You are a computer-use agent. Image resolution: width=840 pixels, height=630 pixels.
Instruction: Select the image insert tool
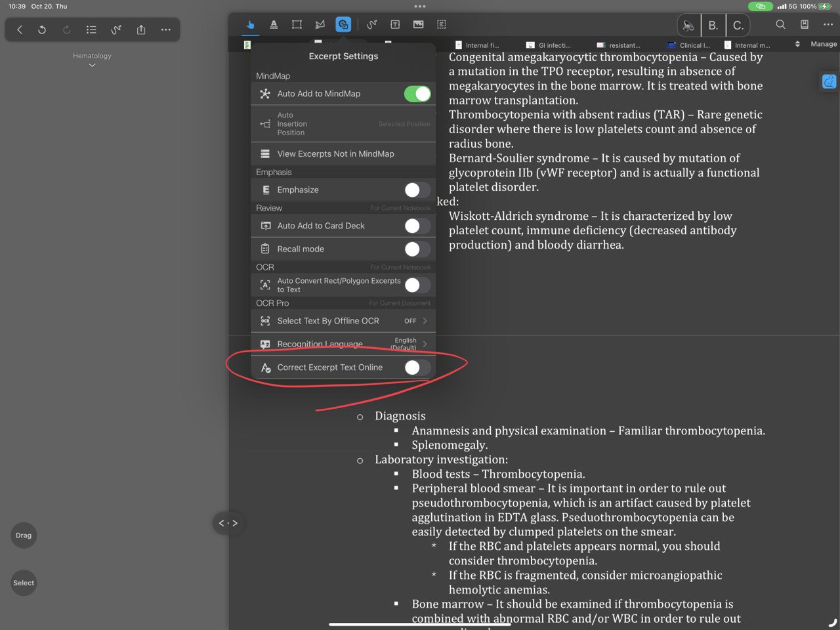418,24
